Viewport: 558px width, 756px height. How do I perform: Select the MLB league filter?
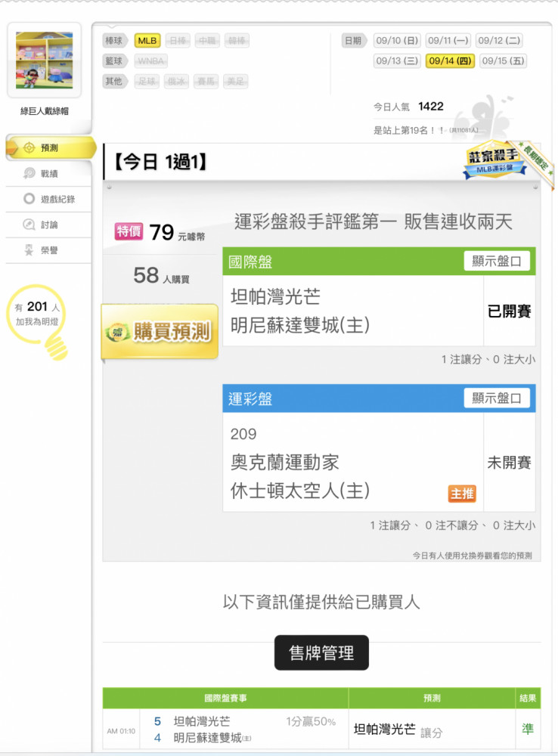147,41
